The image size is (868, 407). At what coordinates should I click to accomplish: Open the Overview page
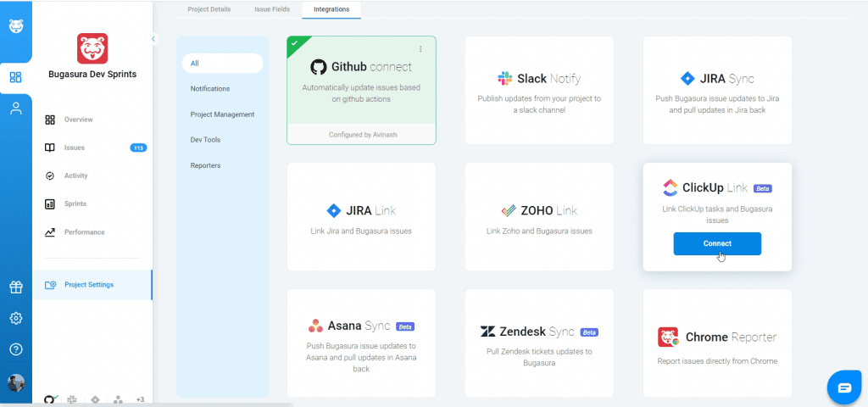78,120
